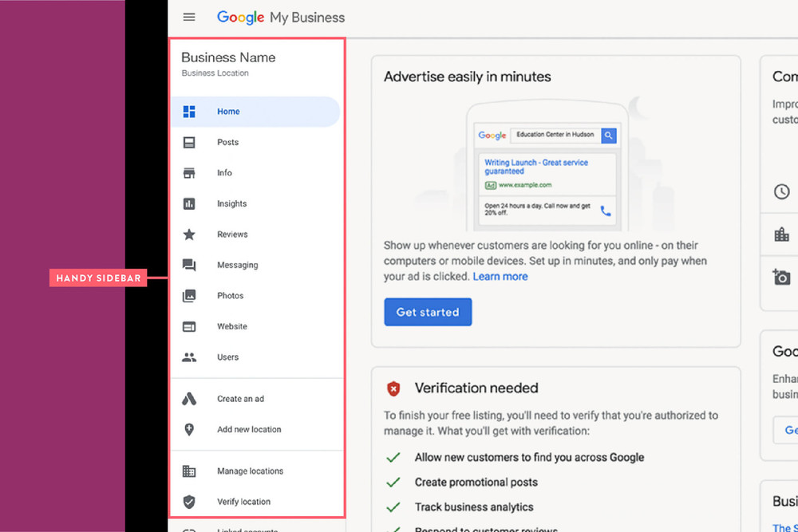Click the clock hours icon in the right card
Image resolution: width=798 pixels, height=532 pixels.
point(782,191)
